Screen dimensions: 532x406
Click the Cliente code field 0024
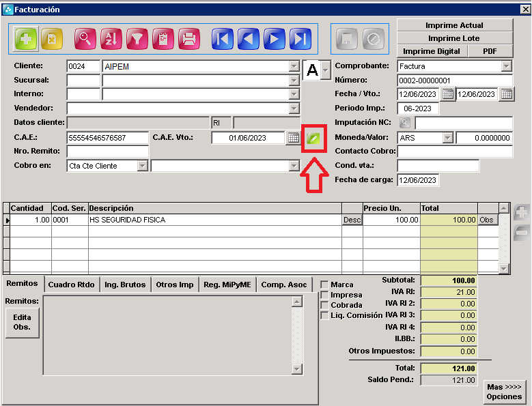coord(83,66)
